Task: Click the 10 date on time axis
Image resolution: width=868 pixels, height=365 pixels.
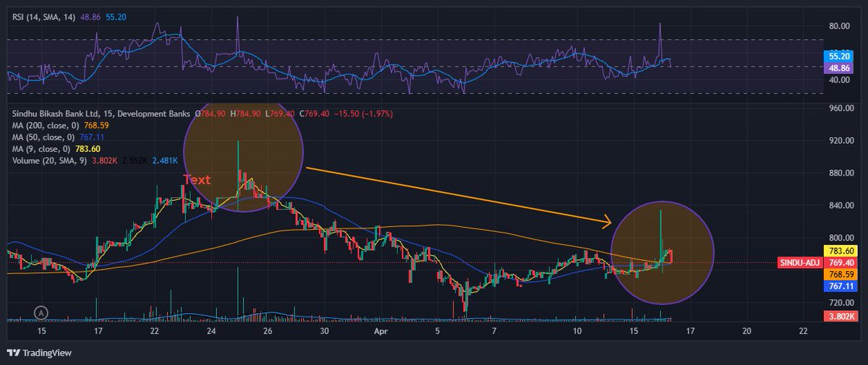Action: pyautogui.click(x=577, y=330)
